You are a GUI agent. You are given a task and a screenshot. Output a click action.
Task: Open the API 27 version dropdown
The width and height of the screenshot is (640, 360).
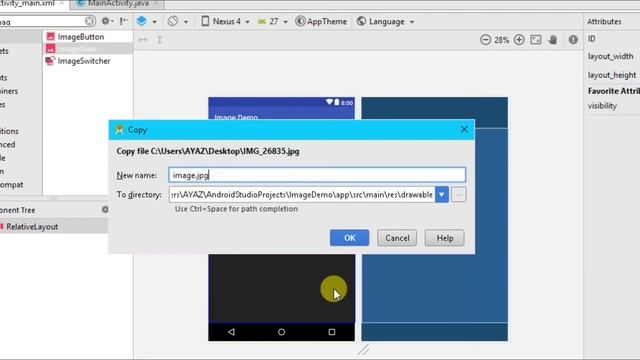coord(273,21)
